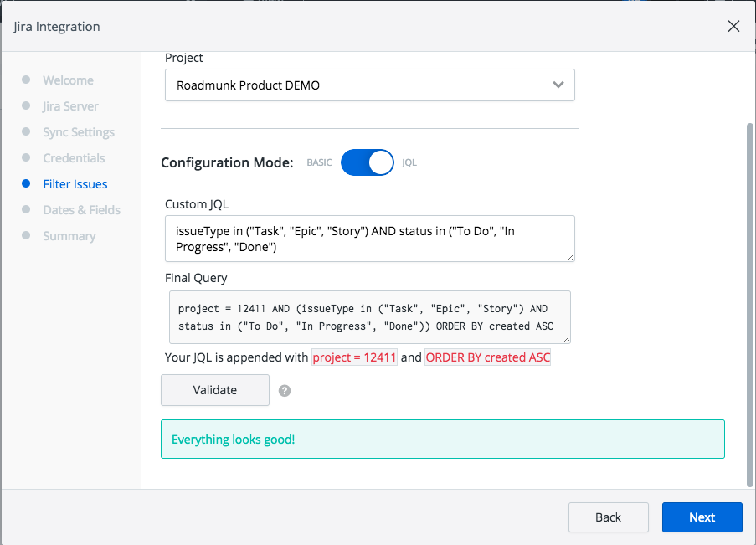Go to Summary step

(x=69, y=236)
